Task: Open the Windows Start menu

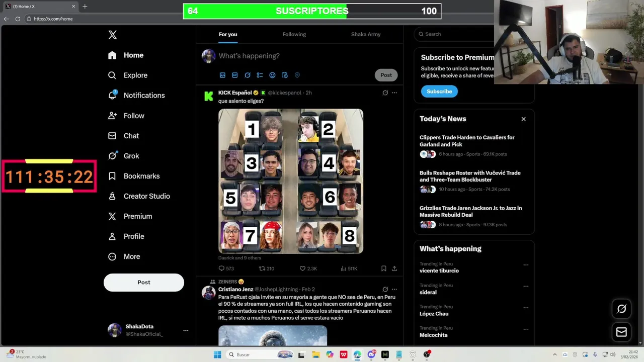Action: (217, 354)
